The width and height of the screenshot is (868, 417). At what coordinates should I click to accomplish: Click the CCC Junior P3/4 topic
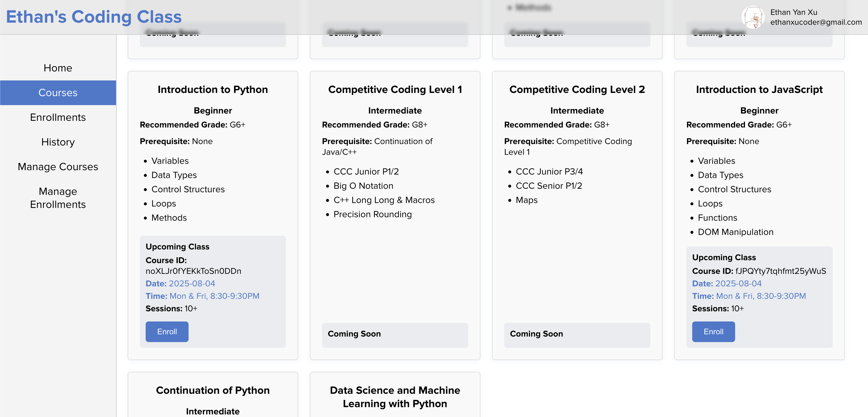549,172
